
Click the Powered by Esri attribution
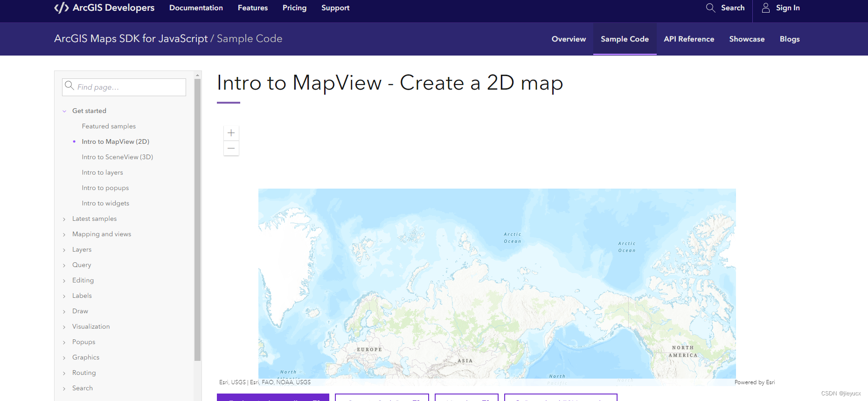[755, 382]
